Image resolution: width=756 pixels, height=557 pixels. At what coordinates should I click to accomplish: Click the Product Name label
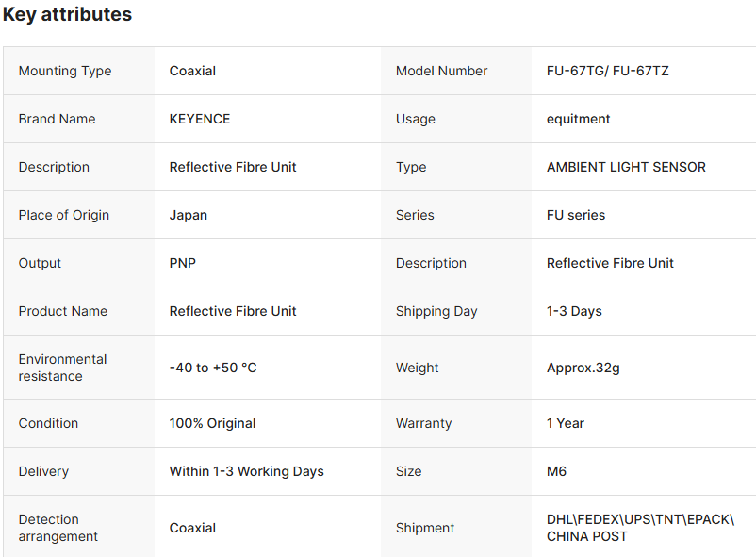coord(63,311)
